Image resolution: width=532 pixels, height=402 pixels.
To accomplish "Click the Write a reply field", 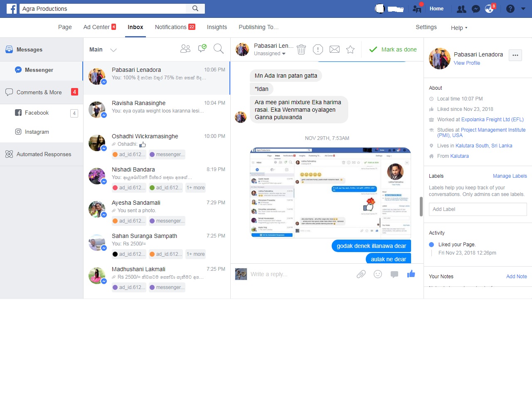I will point(301,274).
